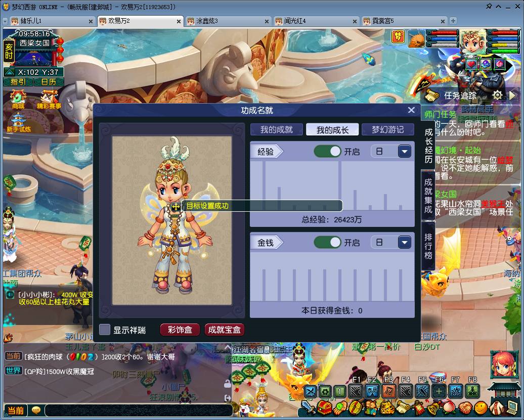The width and height of the screenshot is (524, 420).
Task: Click the 当前 channel button beside chat input
Action: tap(15, 410)
